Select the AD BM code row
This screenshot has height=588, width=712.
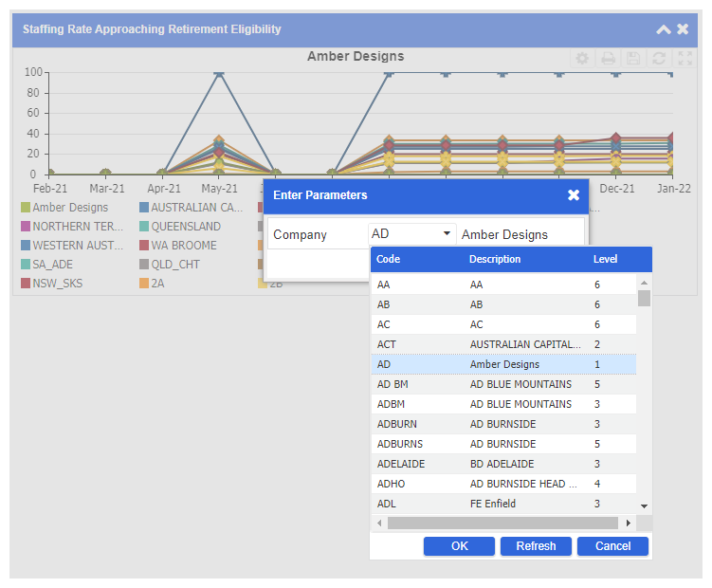click(503, 384)
